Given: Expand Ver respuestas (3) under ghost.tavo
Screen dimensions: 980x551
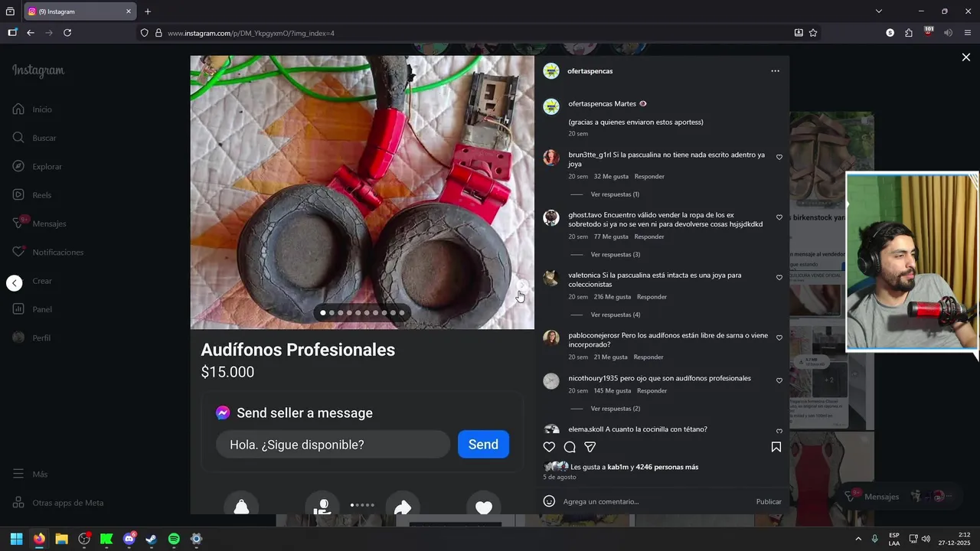Looking at the screenshot, I should pyautogui.click(x=615, y=255).
